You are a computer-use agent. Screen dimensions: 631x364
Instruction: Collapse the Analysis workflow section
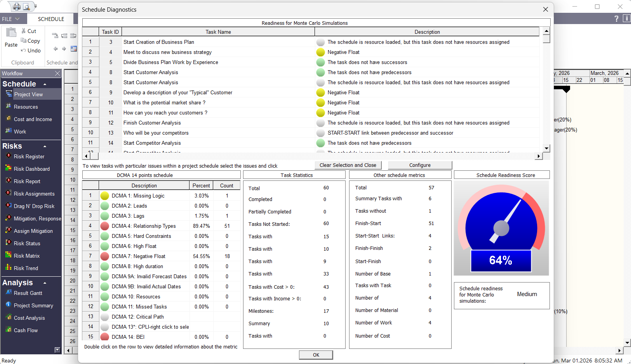[44, 283]
